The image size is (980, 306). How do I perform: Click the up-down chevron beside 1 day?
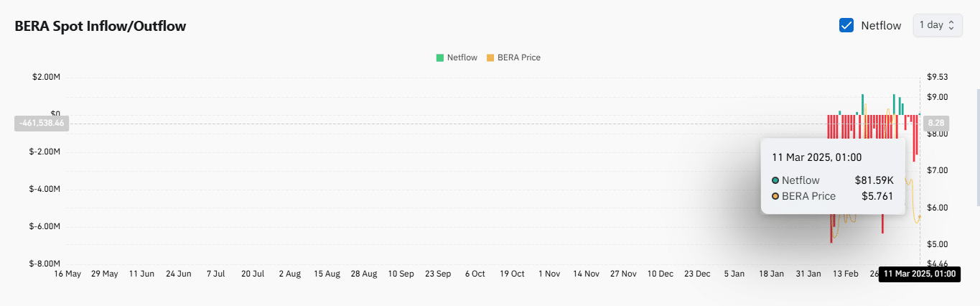pos(951,25)
